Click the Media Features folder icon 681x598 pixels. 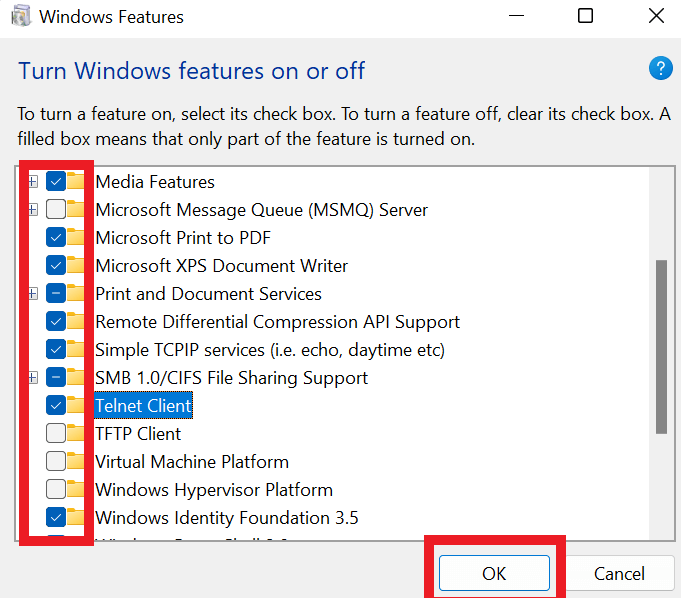click(x=77, y=182)
